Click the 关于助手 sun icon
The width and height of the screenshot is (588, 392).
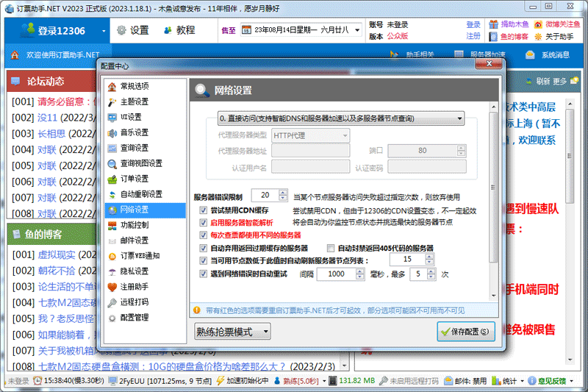pyautogui.click(x=538, y=36)
